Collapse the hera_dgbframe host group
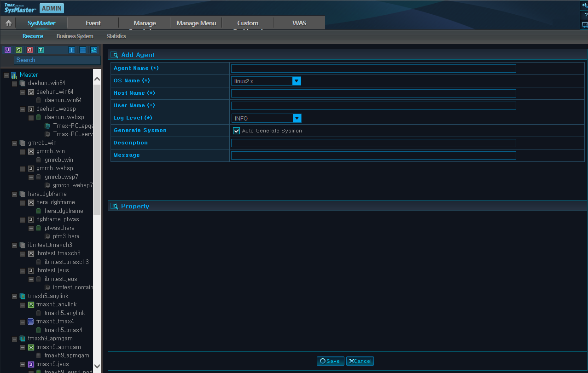 [x=14, y=194]
